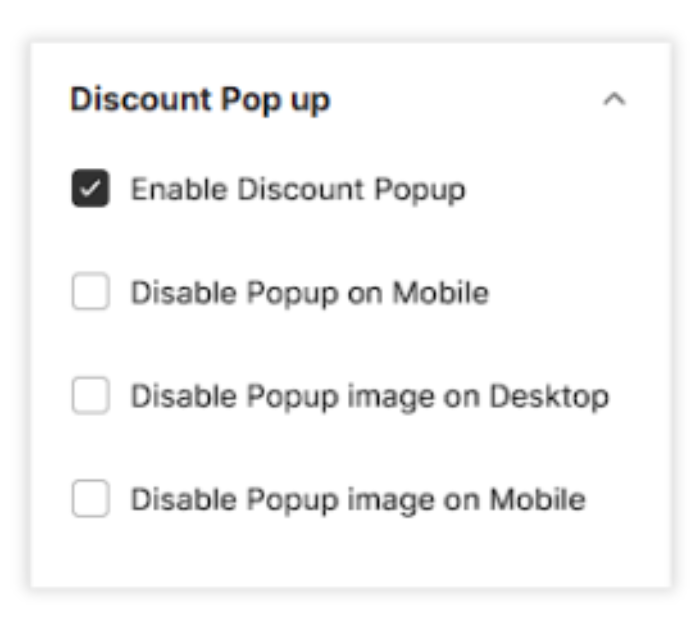Turn off the discount popup feature
The image size is (700, 639).
(x=90, y=189)
